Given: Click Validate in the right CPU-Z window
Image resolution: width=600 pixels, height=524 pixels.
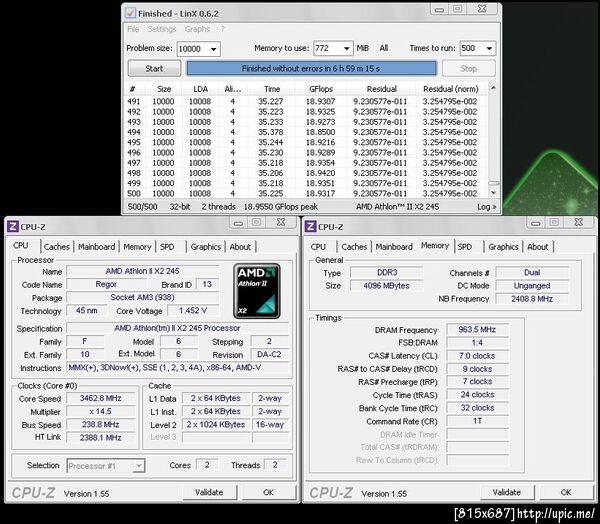Looking at the screenshot, I should (507, 492).
